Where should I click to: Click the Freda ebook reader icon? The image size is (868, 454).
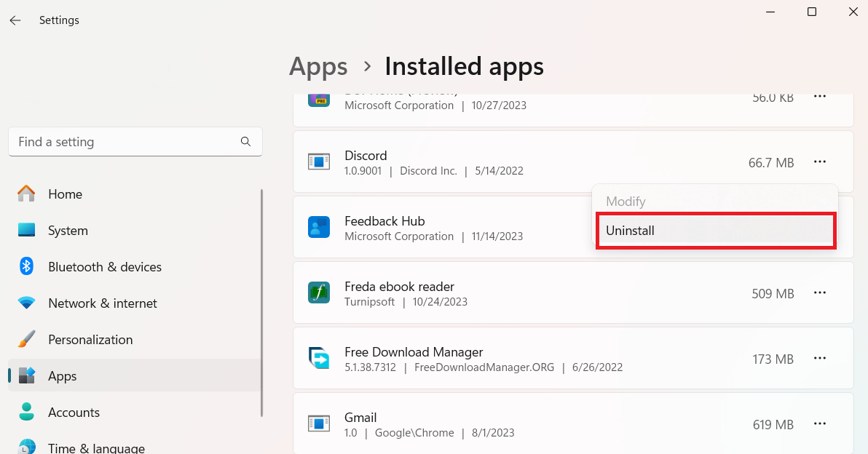[319, 292]
